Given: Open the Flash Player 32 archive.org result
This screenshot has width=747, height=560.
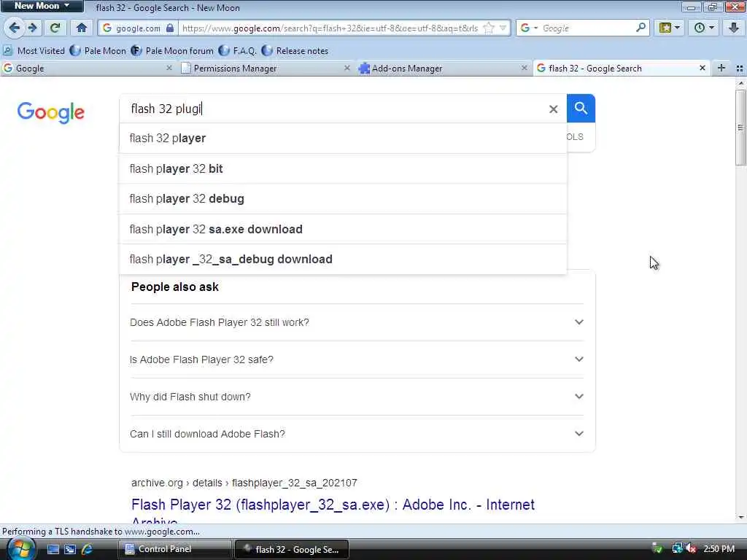Looking at the screenshot, I should [333, 505].
